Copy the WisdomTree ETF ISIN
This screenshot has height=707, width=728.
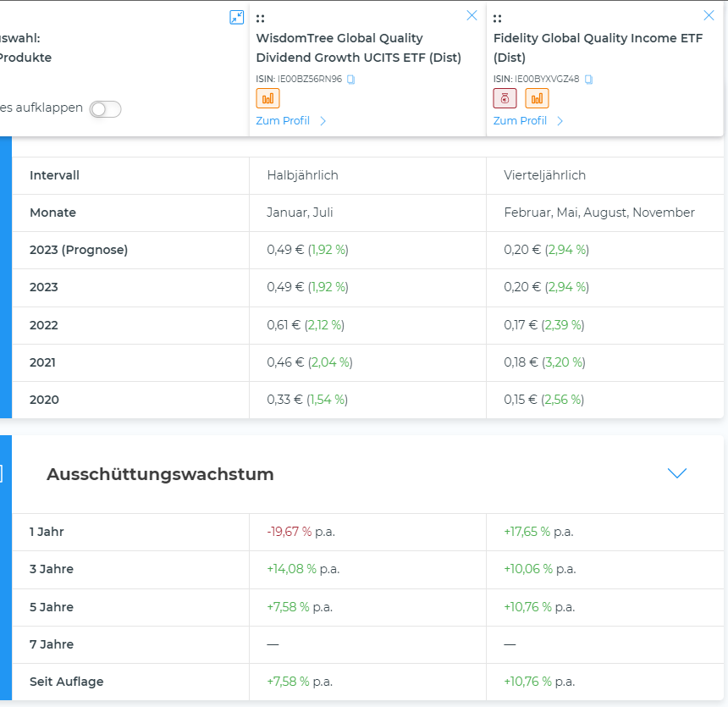click(351, 80)
